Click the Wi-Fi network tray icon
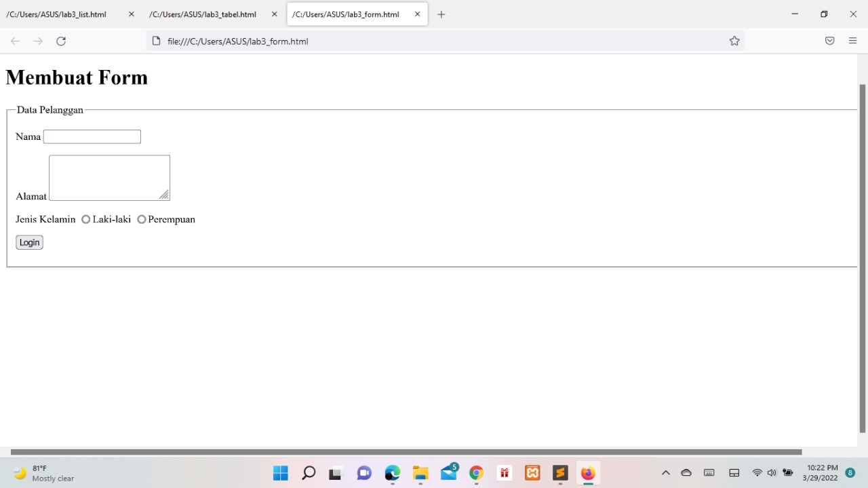868x488 pixels. click(x=757, y=473)
